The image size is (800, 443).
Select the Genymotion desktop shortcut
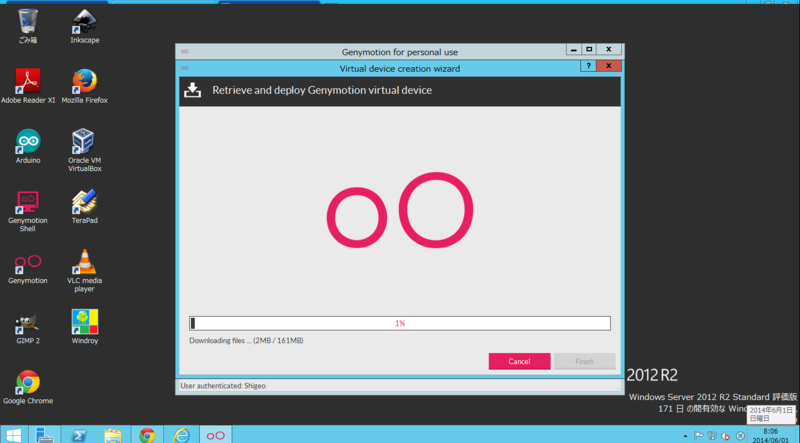tap(28, 269)
